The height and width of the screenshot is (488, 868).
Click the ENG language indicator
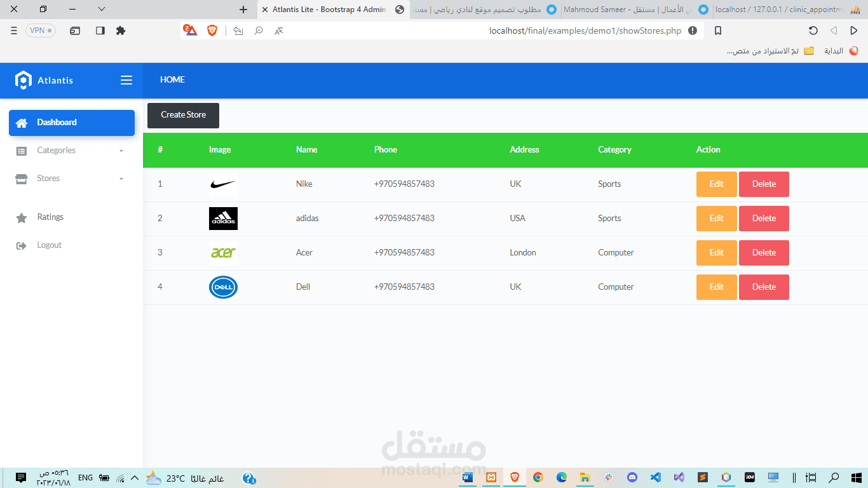[86, 478]
